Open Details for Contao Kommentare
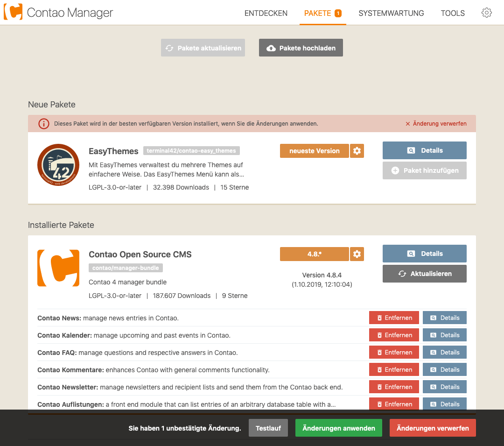This screenshot has height=446, width=504. tap(445, 370)
